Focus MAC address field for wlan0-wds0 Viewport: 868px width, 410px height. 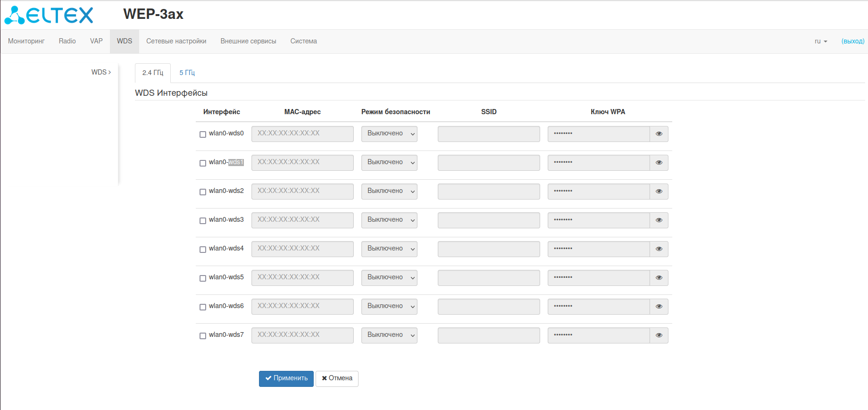click(x=302, y=134)
